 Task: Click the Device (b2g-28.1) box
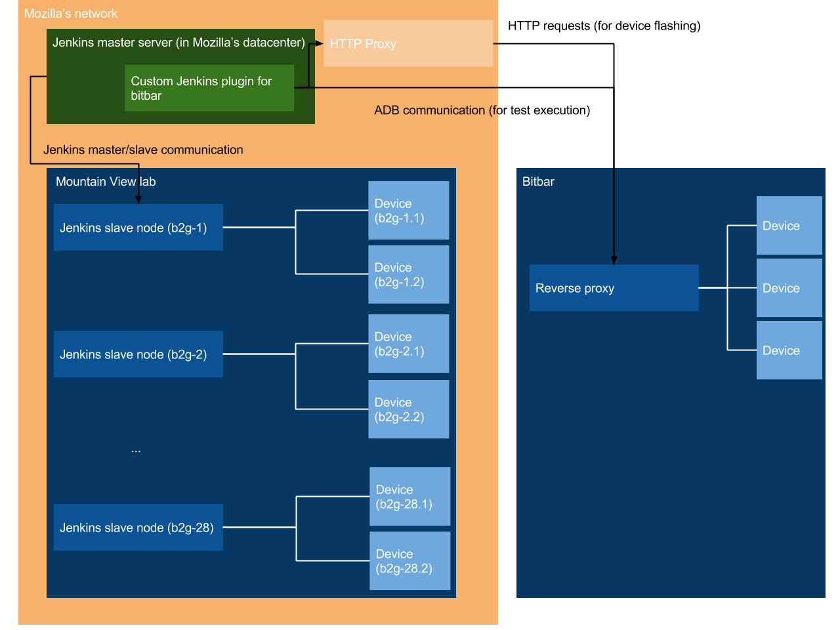409,496
